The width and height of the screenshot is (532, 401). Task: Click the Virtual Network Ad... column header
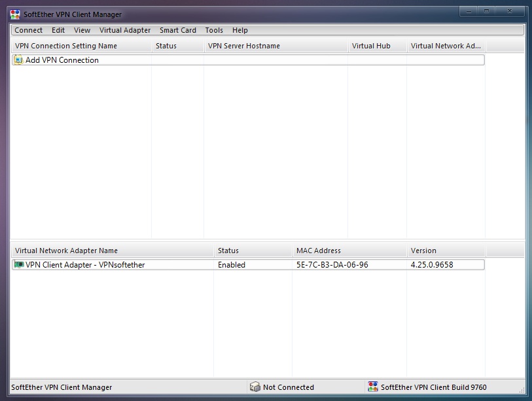click(x=446, y=46)
